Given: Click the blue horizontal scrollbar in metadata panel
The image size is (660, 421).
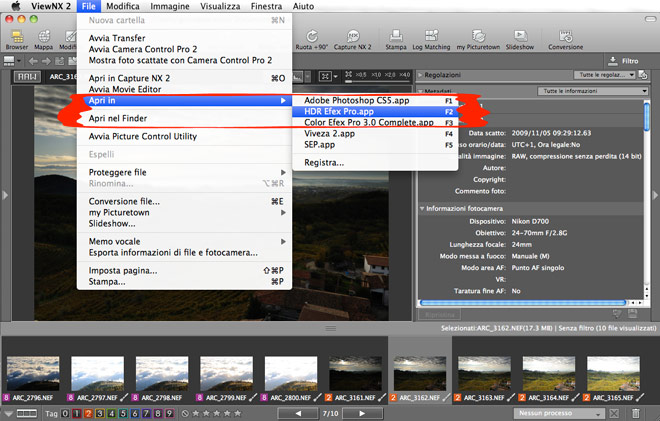Looking at the screenshot, I should click(523, 303).
